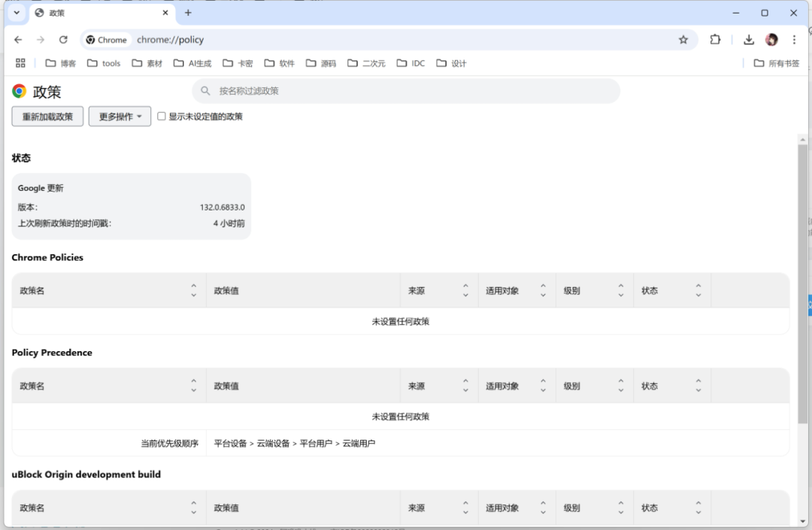
Task: Focus the 按名称过滤政策 search field
Action: pos(406,91)
